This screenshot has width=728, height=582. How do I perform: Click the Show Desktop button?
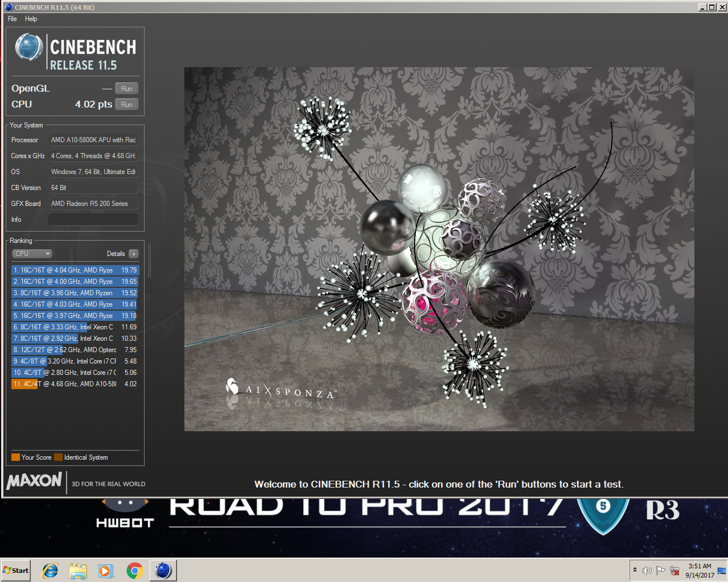(723, 570)
